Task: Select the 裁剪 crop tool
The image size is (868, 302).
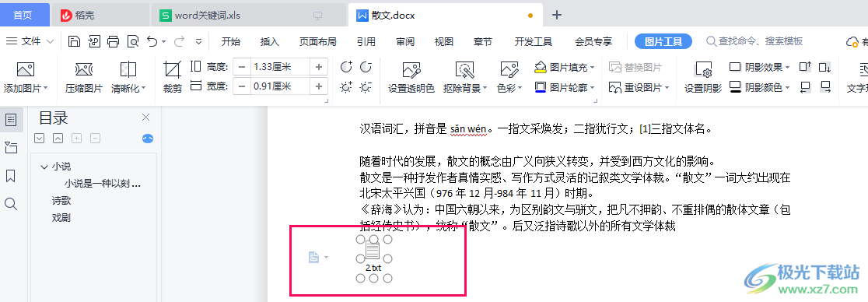Action: coord(173,77)
